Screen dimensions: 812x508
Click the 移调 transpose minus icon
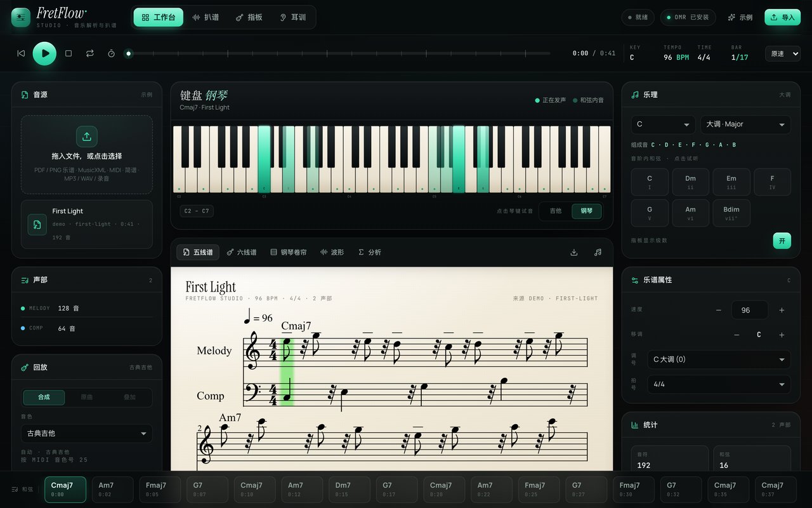click(x=737, y=335)
